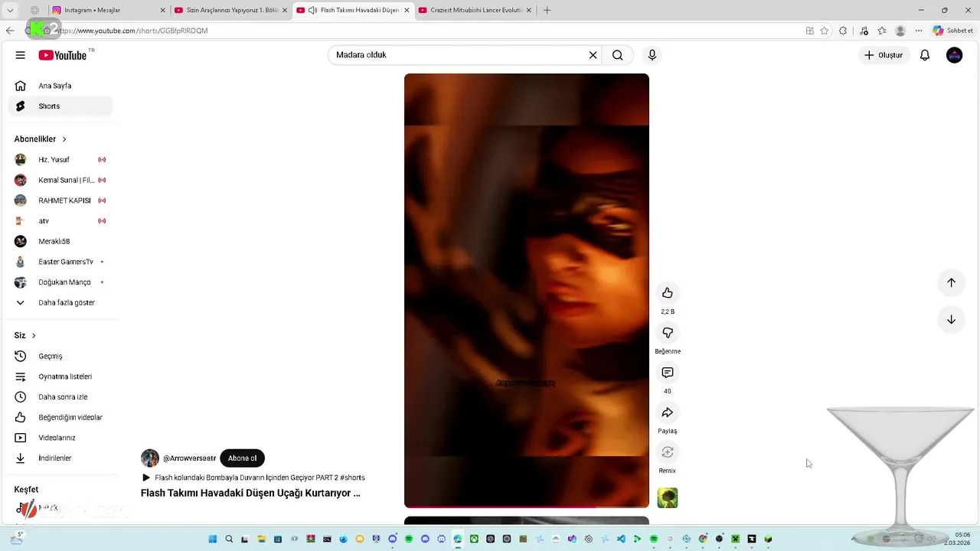Open the YouTube hamburger guide menu
The image size is (980, 551).
[x=21, y=55]
